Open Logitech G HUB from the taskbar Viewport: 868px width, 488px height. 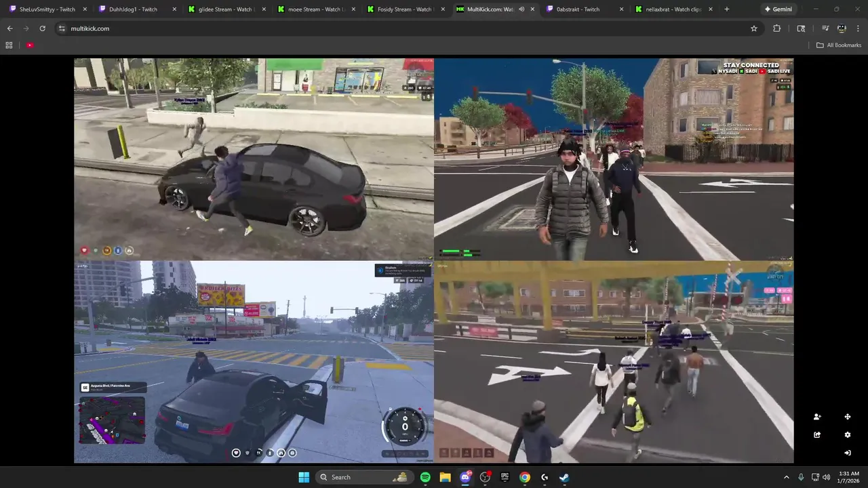point(545,477)
